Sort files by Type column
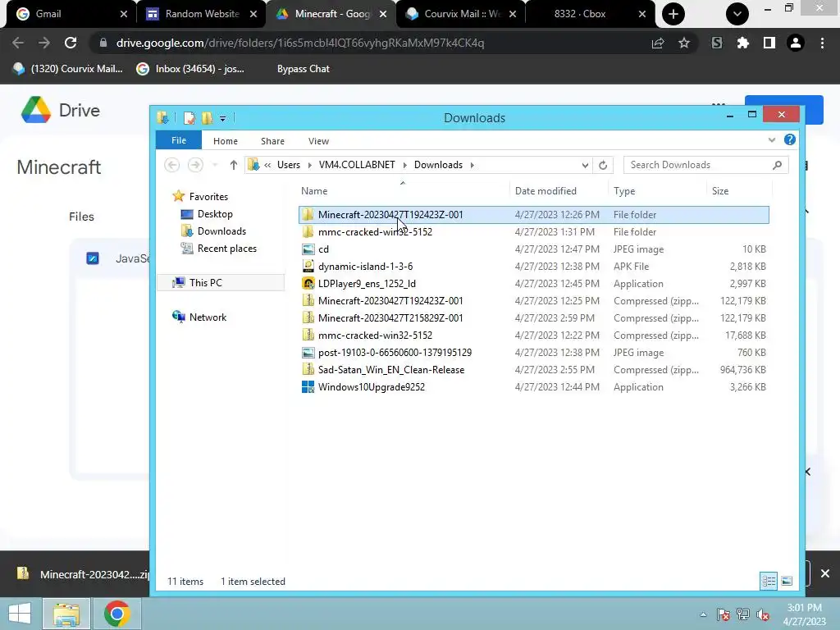Screen dimensions: 840x630 [657, 190]
